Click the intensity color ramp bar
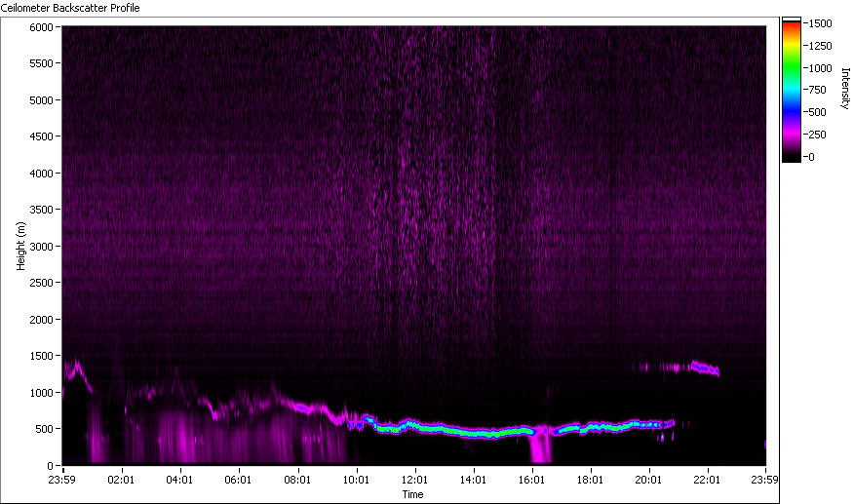Screen dimensions: 854x504 (792, 90)
